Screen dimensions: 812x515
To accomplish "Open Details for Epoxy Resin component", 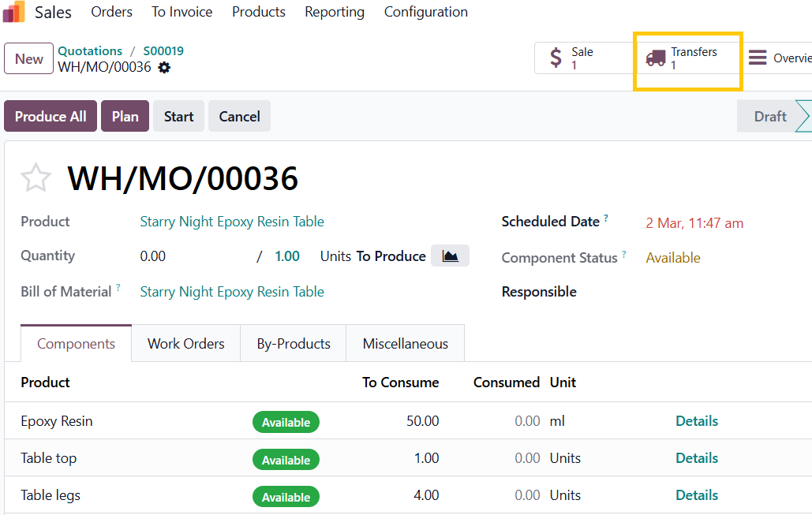I will 696,421.
